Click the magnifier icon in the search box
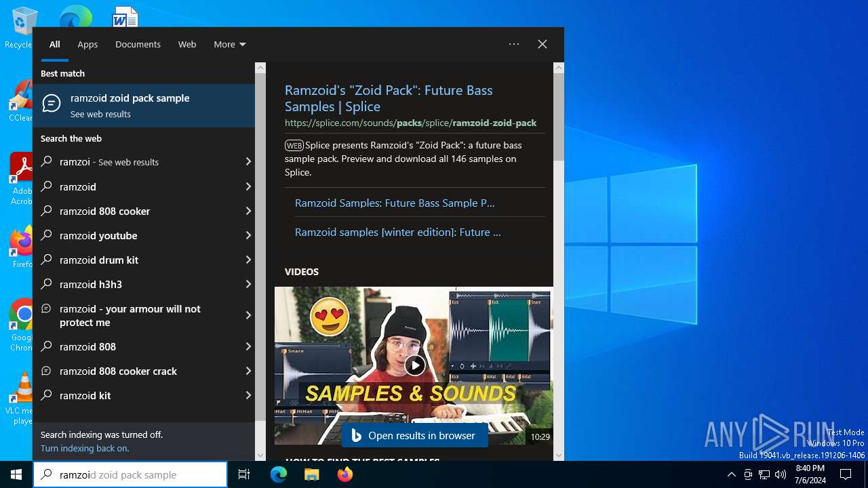The width and height of the screenshot is (868, 488). [x=46, y=474]
